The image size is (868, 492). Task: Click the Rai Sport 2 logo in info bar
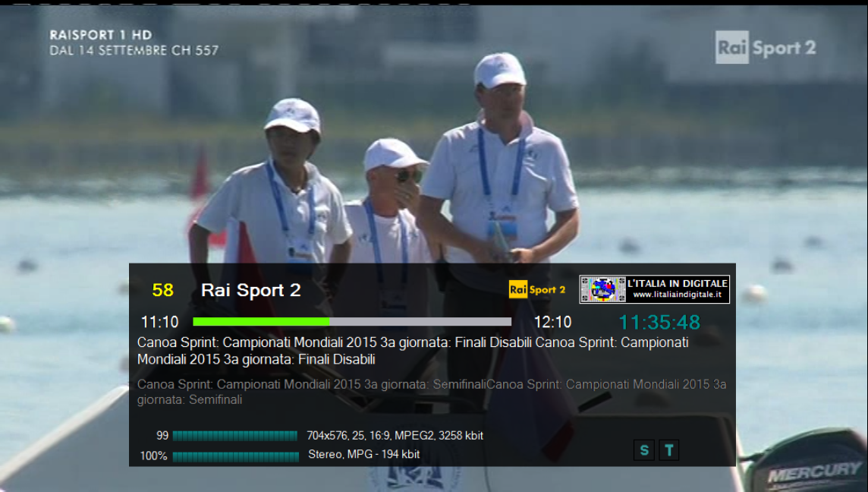pyautogui.click(x=537, y=289)
